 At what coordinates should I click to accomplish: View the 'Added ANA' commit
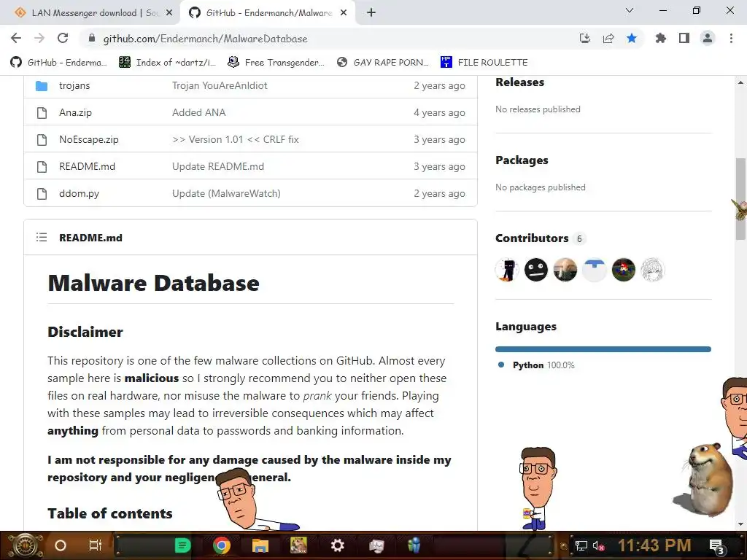198,113
